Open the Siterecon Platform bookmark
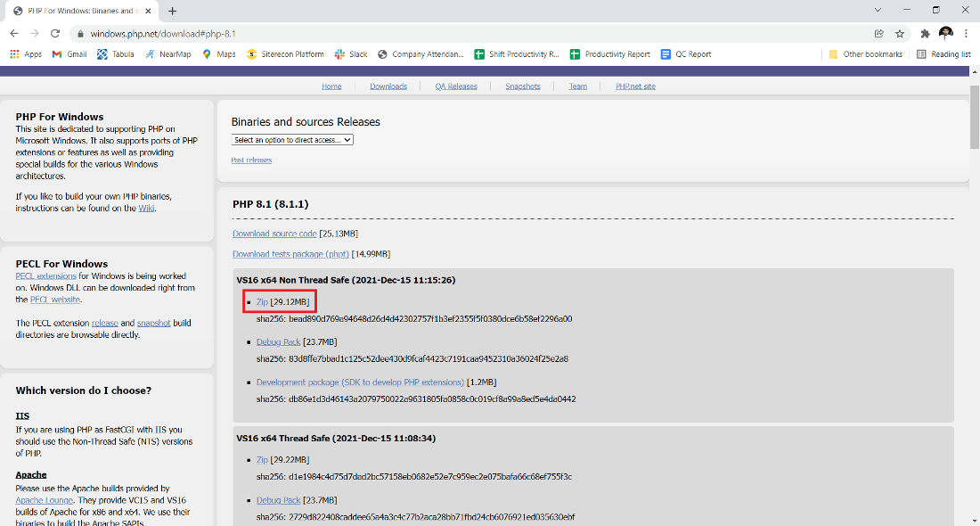 (286, 54)
